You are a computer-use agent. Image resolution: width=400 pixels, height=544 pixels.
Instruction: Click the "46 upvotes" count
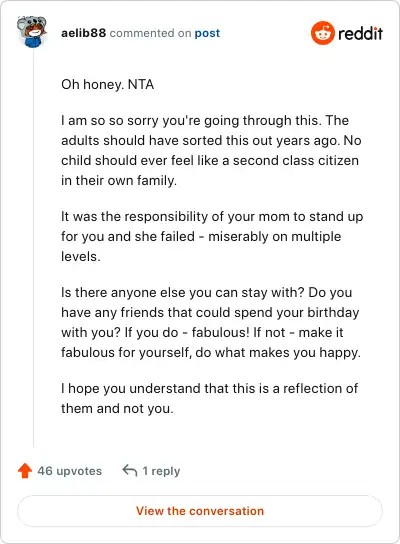pos(70,471)
